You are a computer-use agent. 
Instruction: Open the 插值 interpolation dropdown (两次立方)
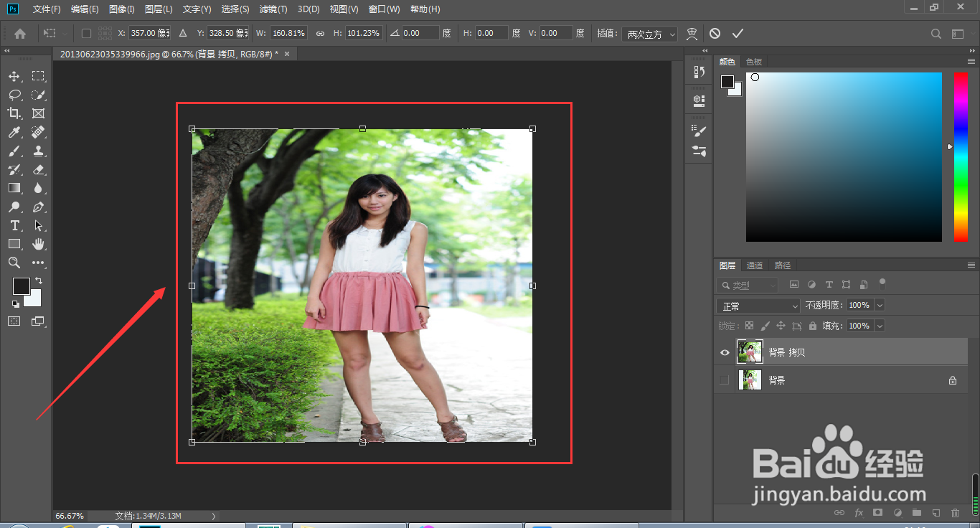pos(651,34)
